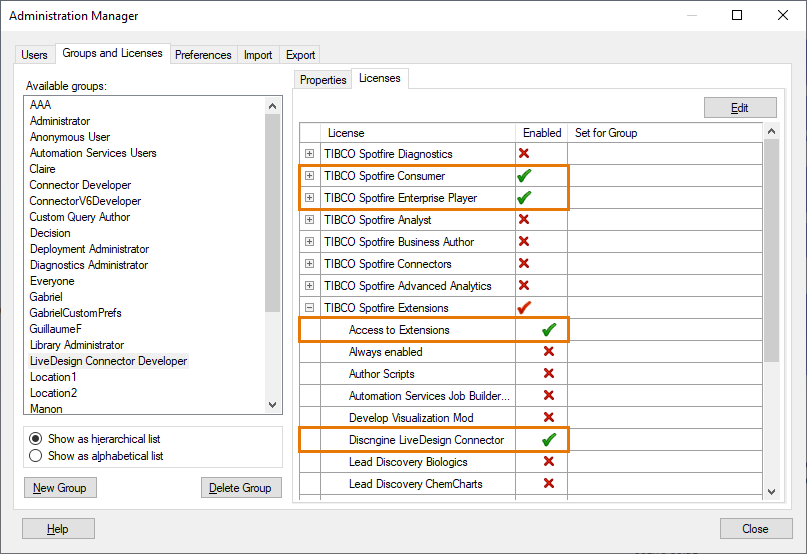Expand TIBCO Spotfire Business Author node

click(x=309, y=241)
